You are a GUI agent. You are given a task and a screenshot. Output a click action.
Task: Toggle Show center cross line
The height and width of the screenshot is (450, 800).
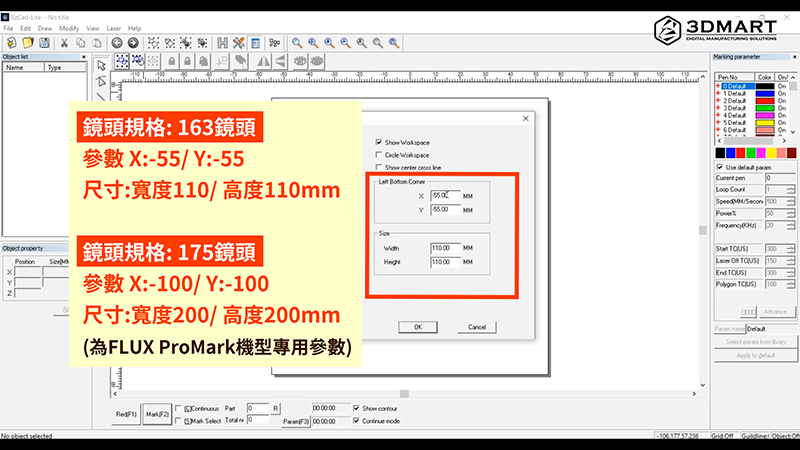(x=378, y=167)
